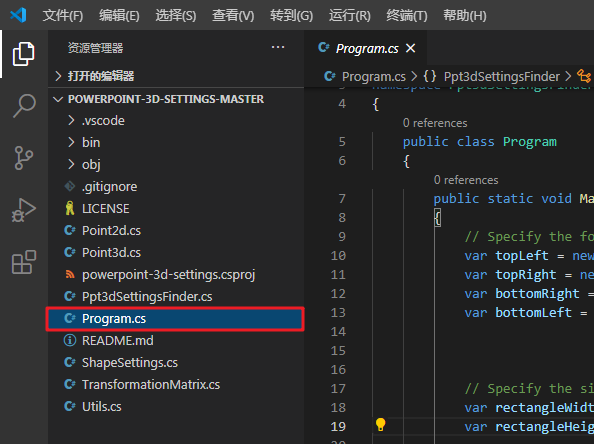Open the 终端(T) menu
This screenshot has height=444, width=594.
406,16
